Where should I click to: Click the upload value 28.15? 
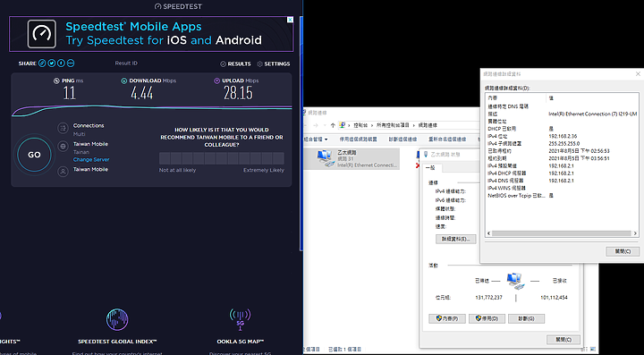(238, 93)
